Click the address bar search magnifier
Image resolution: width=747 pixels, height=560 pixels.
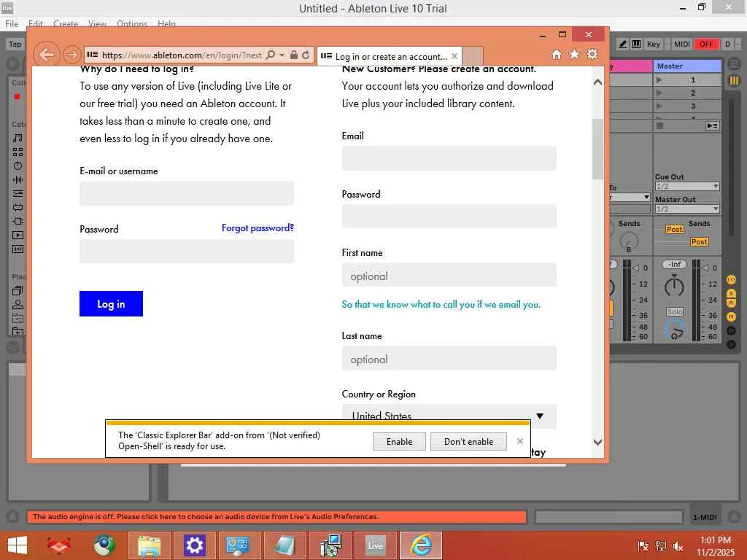point(271,55)
